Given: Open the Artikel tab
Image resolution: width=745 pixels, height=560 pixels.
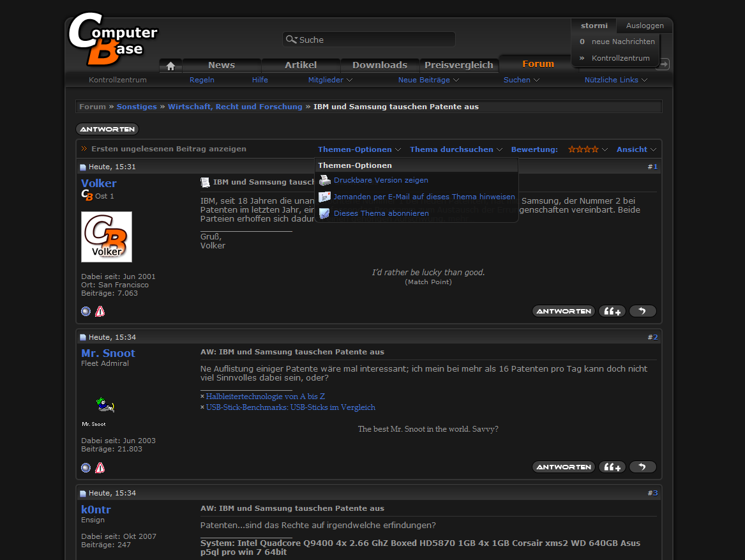Looking at the screenshot, I should (x=301, y=65).
